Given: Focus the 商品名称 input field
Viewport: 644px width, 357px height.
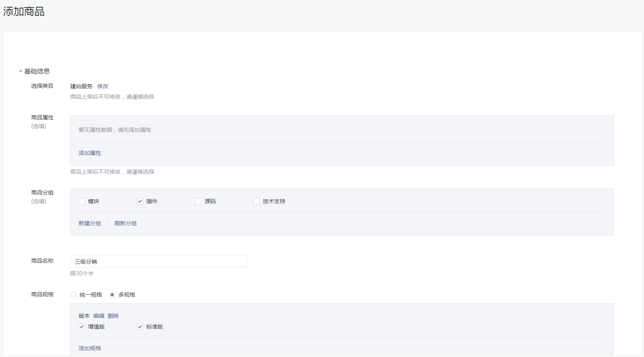Looking at the screenshot, I should click(158, 261).
